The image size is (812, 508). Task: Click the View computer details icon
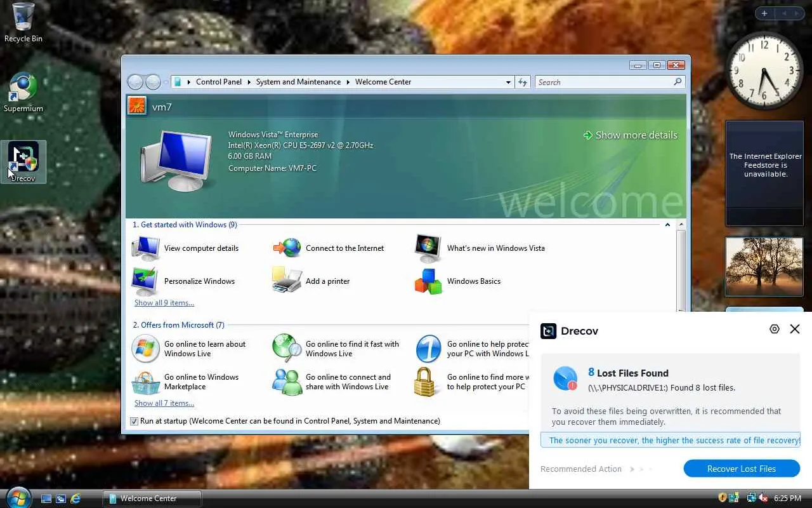145,248
